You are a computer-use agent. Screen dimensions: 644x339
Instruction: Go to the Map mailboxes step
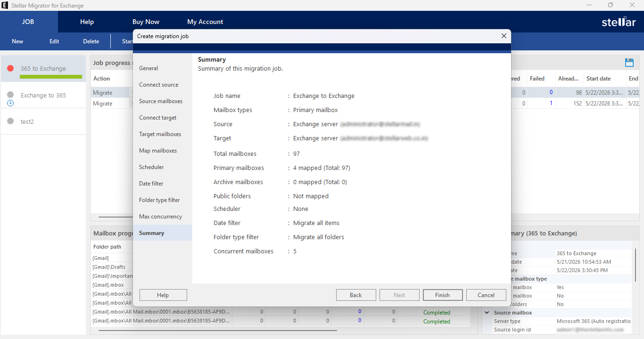[x=162, y=151]
